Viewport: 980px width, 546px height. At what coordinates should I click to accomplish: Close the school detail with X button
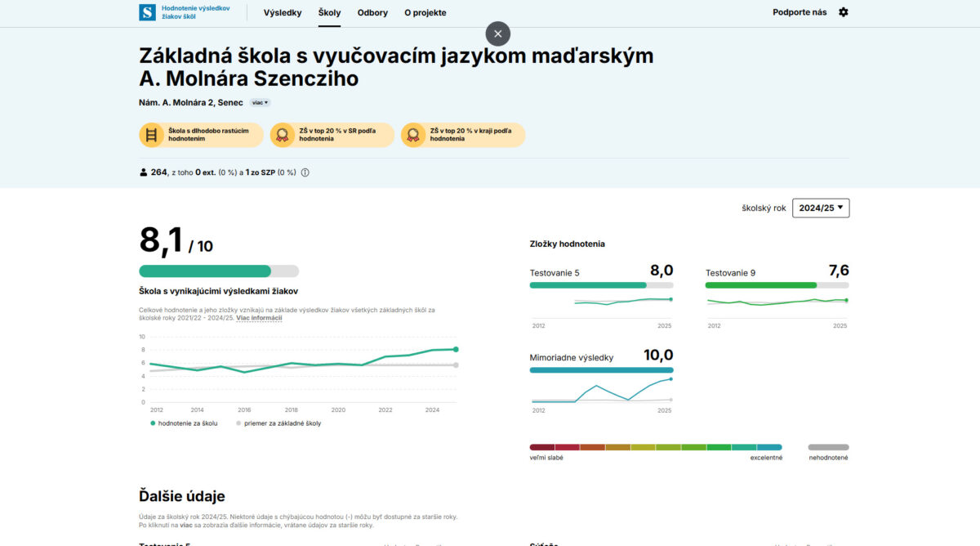[497, 34]
